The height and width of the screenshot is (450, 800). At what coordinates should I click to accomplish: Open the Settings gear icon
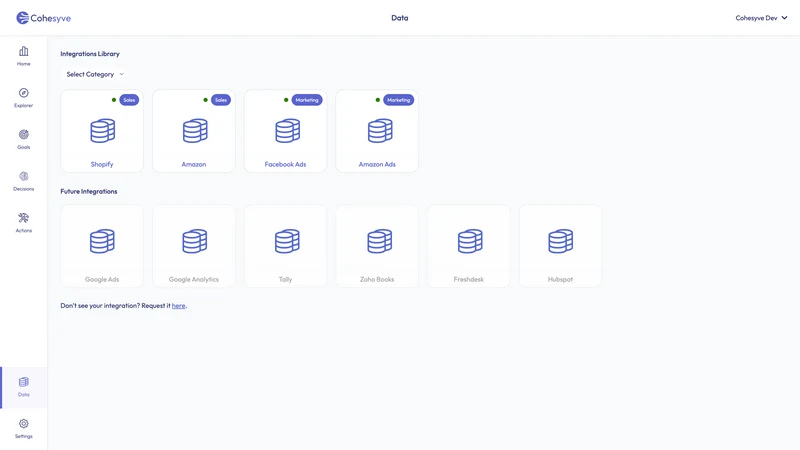tap(23, 423)
